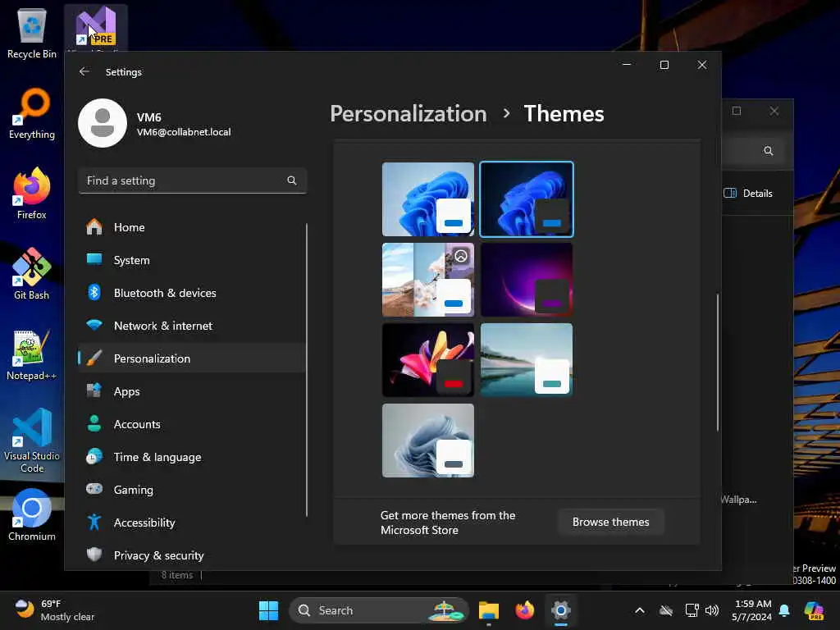Click the cloud sync tray icon

tap(666, 610)
